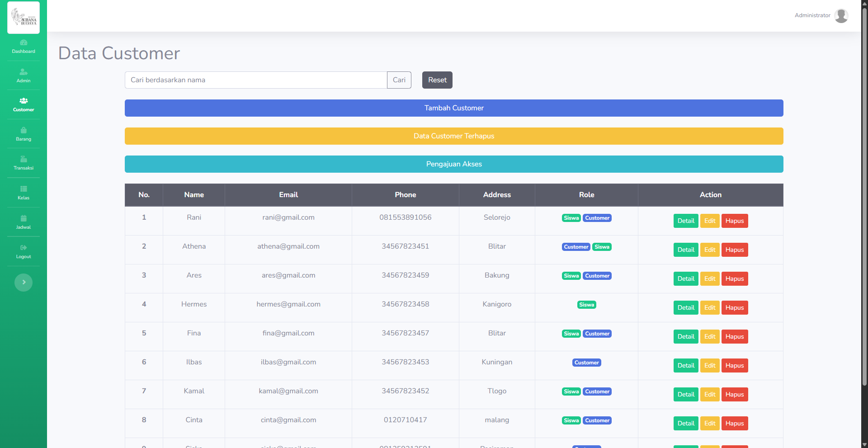Open the Transaksi sidebar icon
The image size is (868, 448).
pyautogui.click(x=24, y=159)
